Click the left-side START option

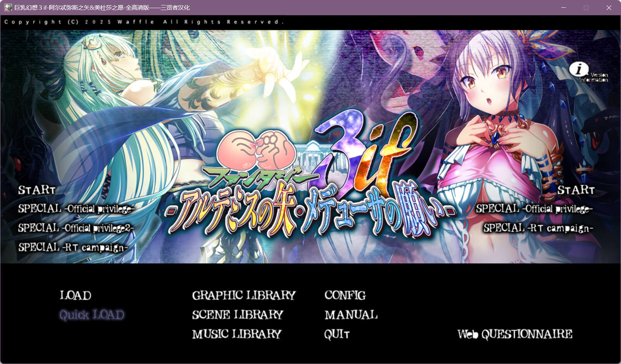[x=37, y=190]
